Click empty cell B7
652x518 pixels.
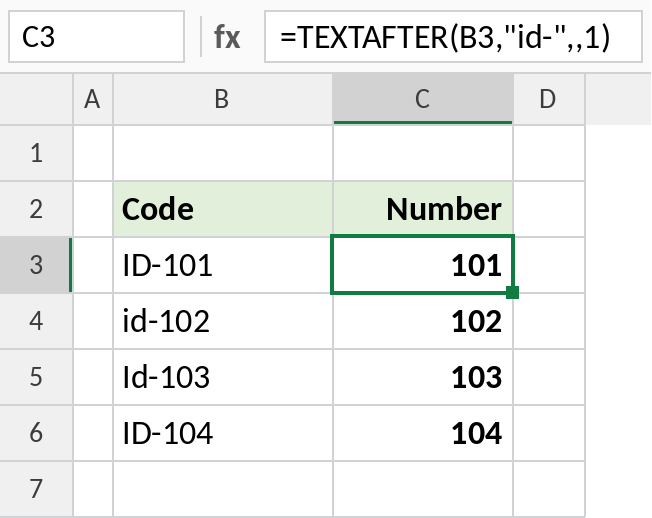(x=223, y=489)
